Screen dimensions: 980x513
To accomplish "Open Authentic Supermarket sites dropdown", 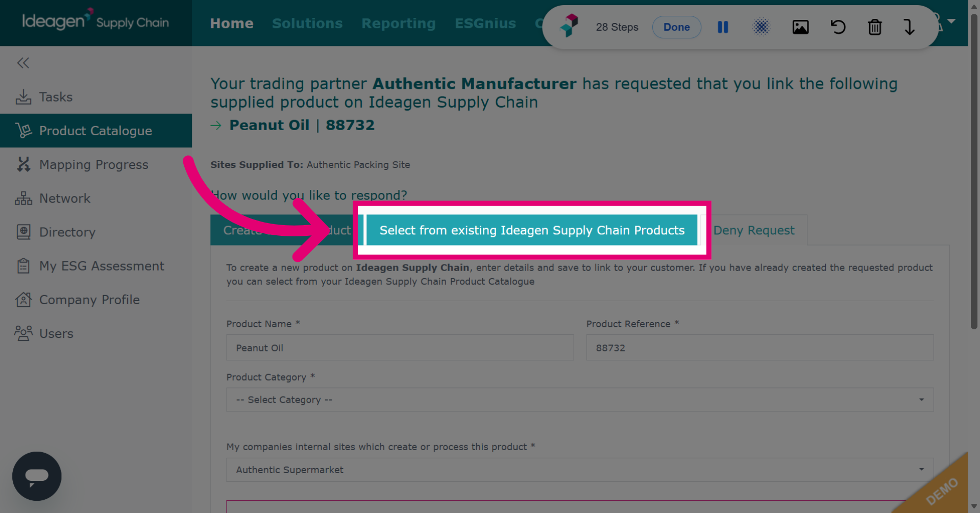I will [580, 470].
